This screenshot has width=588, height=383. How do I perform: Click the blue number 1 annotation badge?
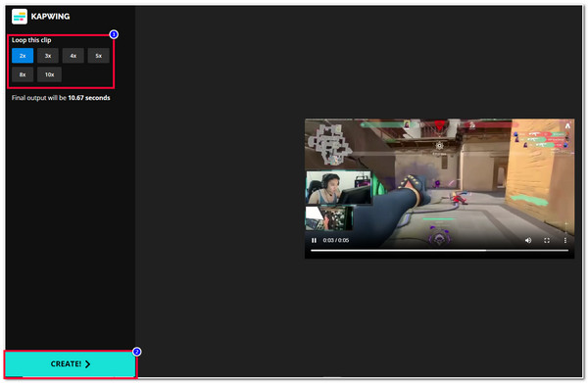pos(114,34)
